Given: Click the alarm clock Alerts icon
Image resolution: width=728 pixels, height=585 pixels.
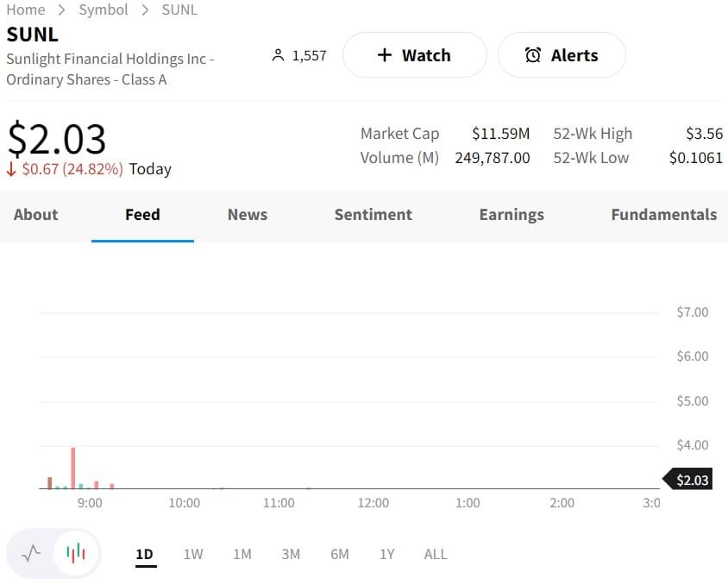Looking at the screenshot, I should click(533, 55).
